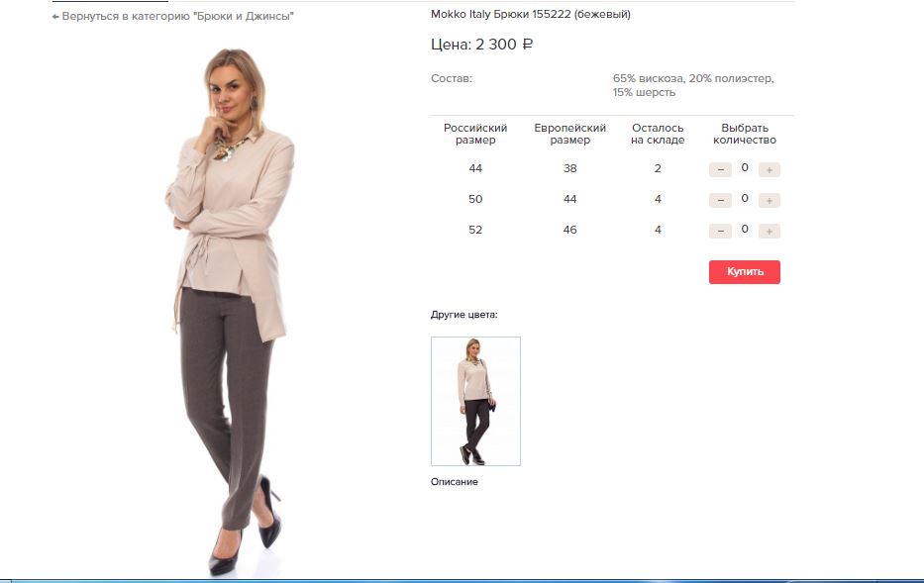Open the Описание section

(455, 482)
